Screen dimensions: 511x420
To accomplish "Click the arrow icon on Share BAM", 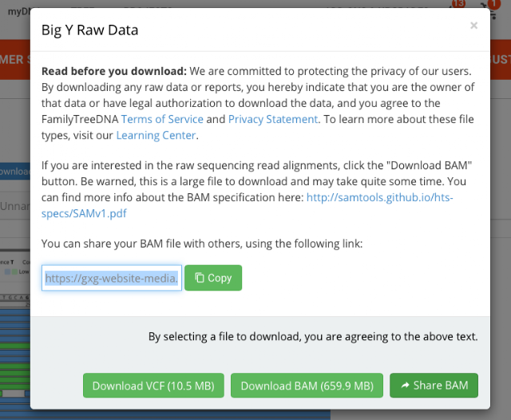I will 405,386.
